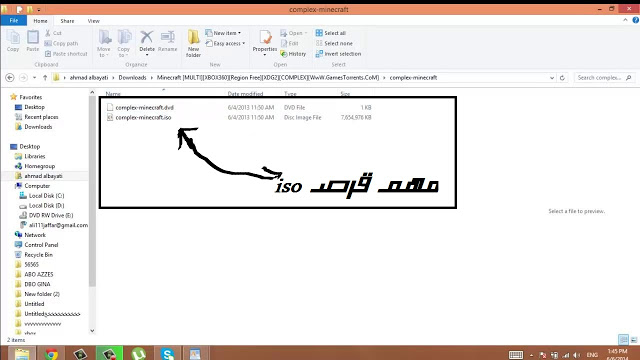The height and width of the screenshot is (360, 640).
Task: Expand the New item dropdown
Action: pyautogui.click(x=223, y=33)
